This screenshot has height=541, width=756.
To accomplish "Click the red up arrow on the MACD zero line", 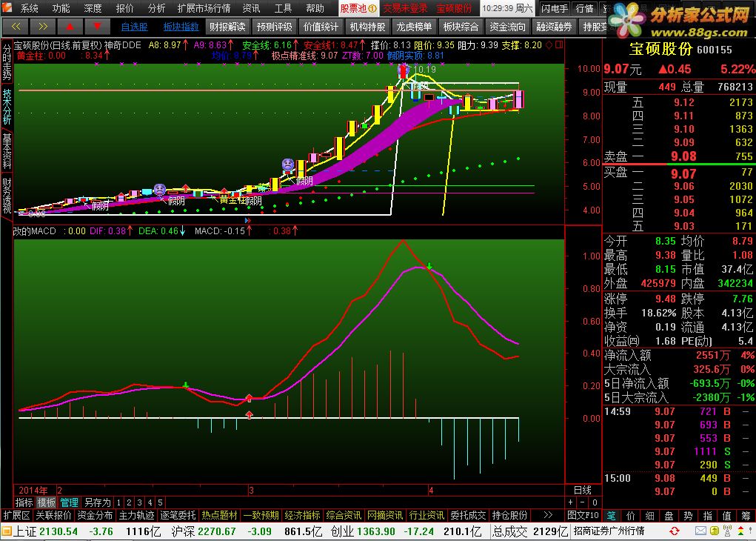I will click(249, 414).
